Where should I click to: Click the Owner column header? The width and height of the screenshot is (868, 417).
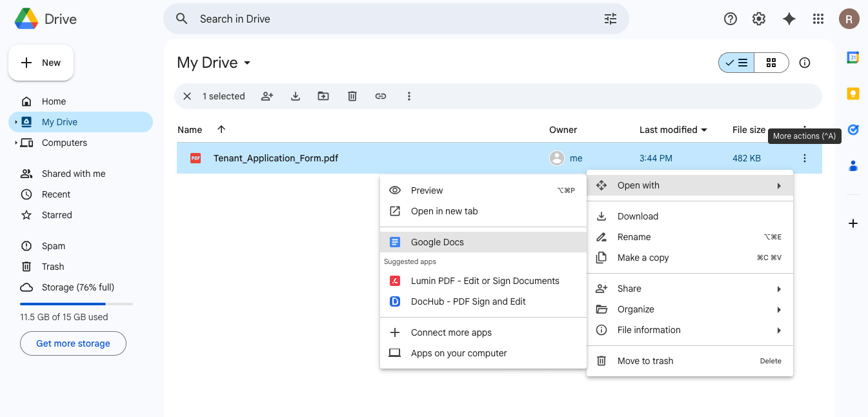click(x=563, y=130)
